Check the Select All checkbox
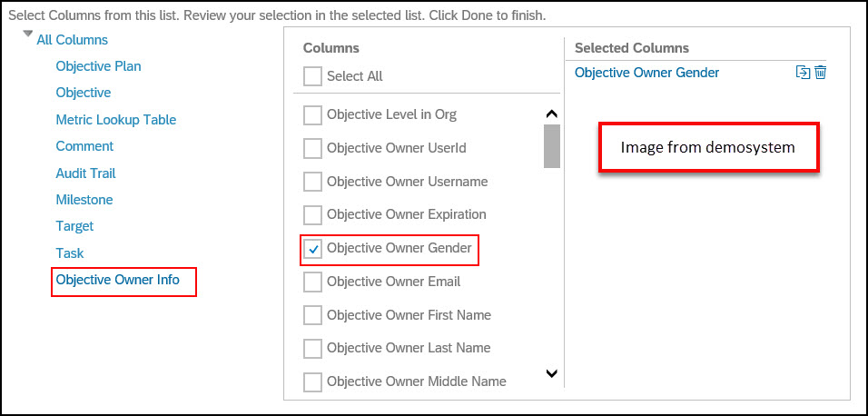 coord(312,76)
